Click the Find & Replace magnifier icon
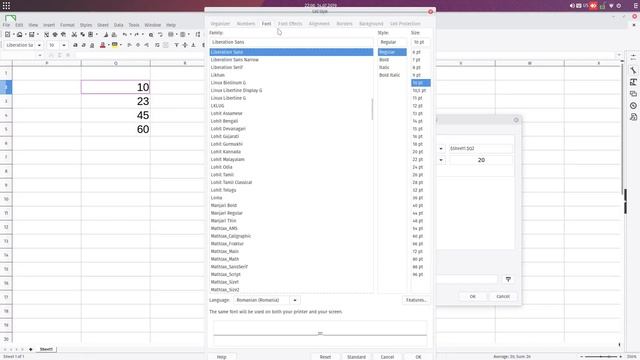 [x=151, y=35]
